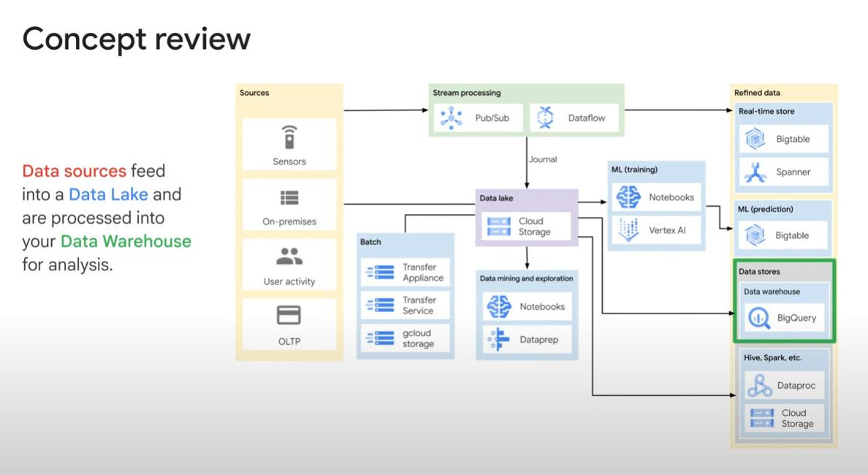Select the 'Sources' heading

point(254,93)
